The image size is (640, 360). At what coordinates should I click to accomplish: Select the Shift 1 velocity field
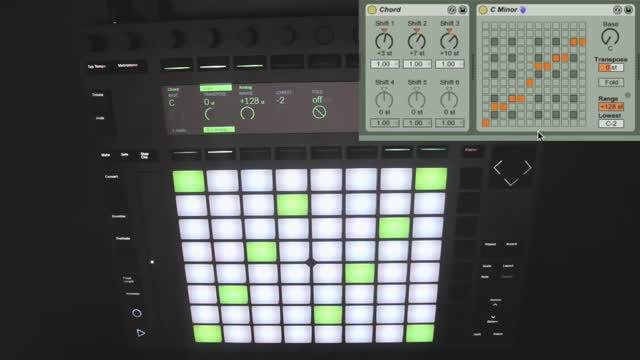point(384,64)
